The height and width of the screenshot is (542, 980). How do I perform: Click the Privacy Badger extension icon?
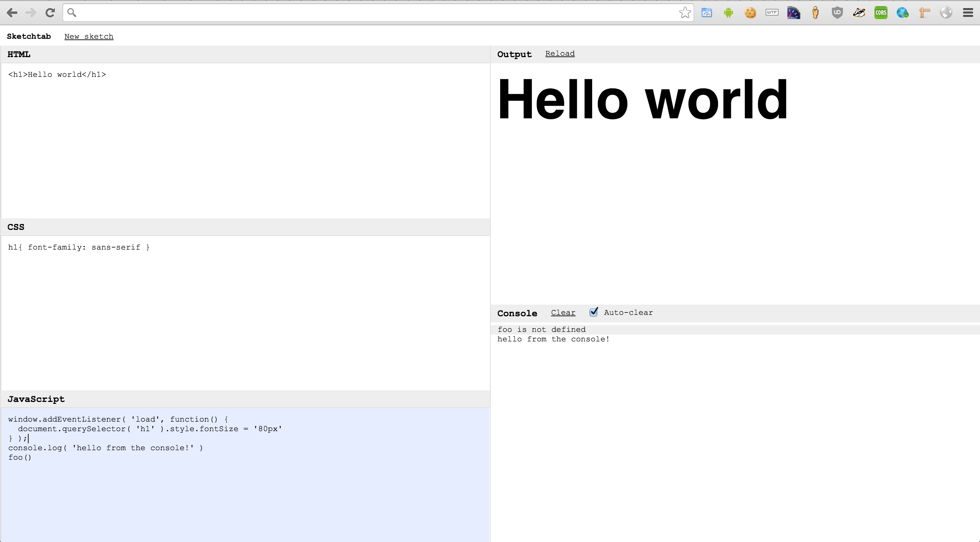[x=859, y=13]
